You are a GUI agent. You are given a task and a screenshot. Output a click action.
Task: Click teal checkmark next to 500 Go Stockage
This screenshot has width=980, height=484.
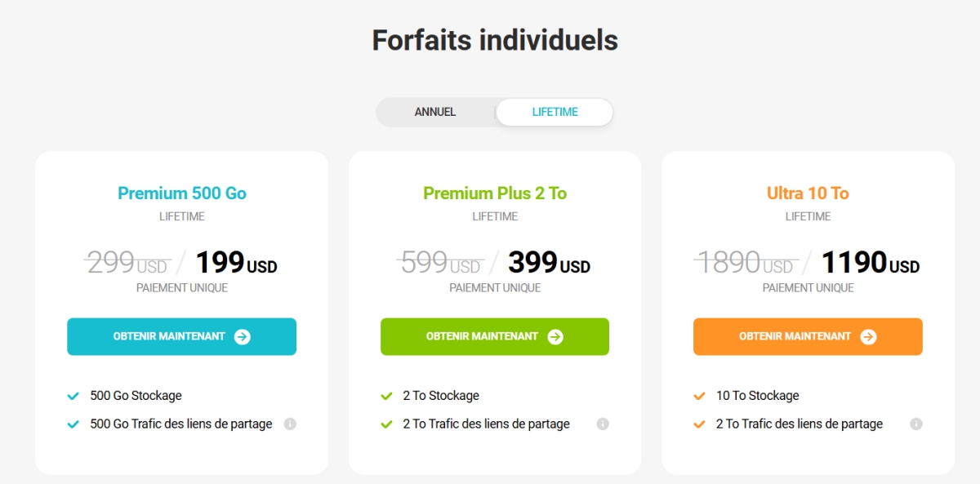[x=73, y=396]
